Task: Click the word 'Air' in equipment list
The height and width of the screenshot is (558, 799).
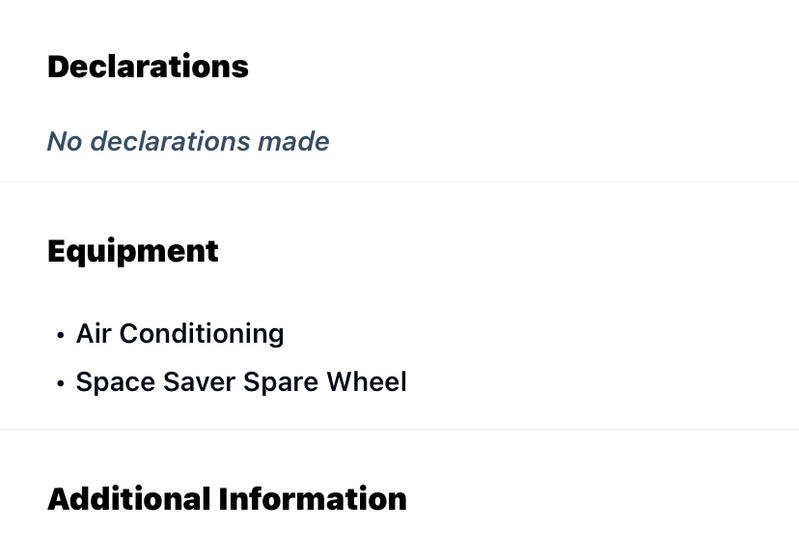Action: pos(94,334)
